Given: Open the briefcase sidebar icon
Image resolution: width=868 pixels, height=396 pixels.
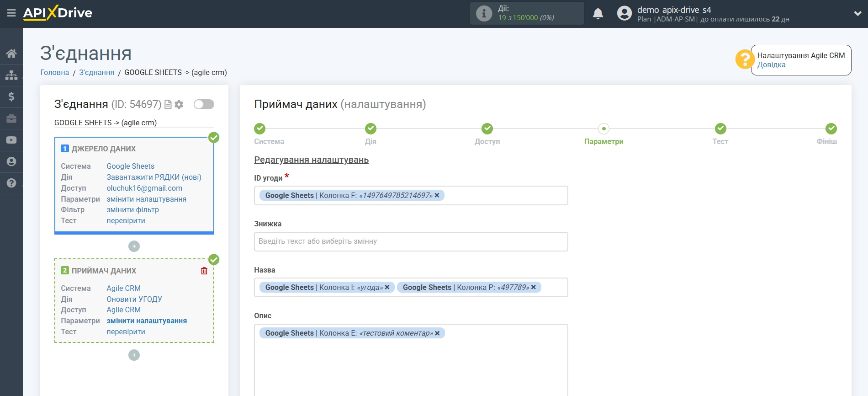Looking at the screenshot, I should click(11, 118).
